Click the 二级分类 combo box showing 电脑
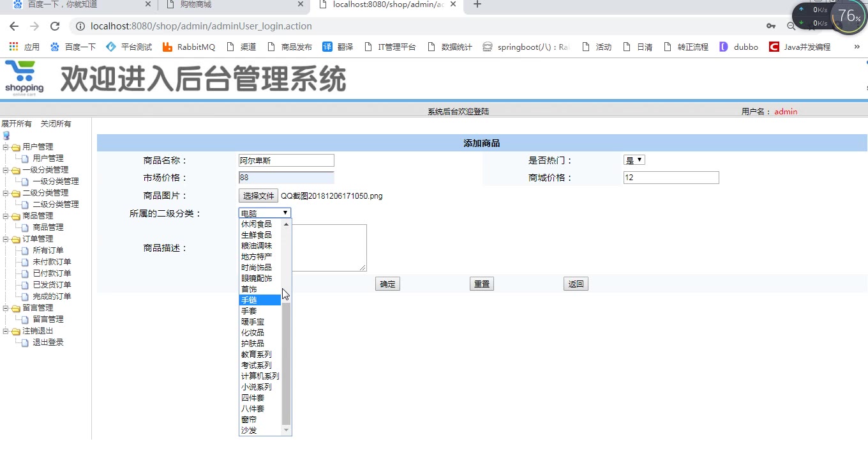Image resolution: width=868 pixels, height=460 pixels. (266, 213)
